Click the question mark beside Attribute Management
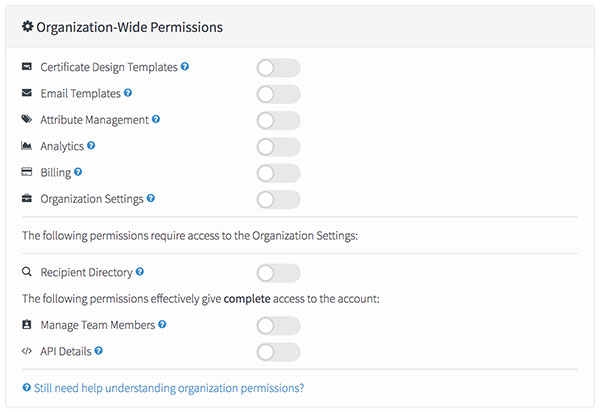The height and width of the screenshot is (412, 600). (x=156, y=119)
